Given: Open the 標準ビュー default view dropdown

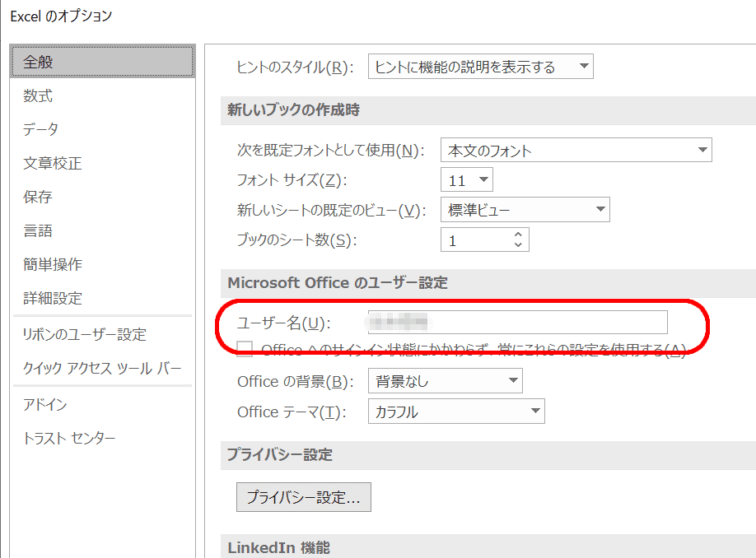Looking at the screenshot, I should [525, 209].
